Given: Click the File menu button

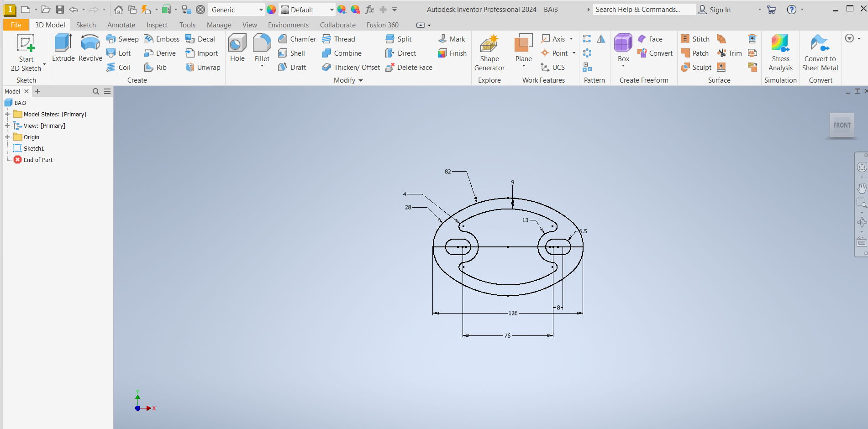Looking at the screenshot, I should (x=16, y=25).
